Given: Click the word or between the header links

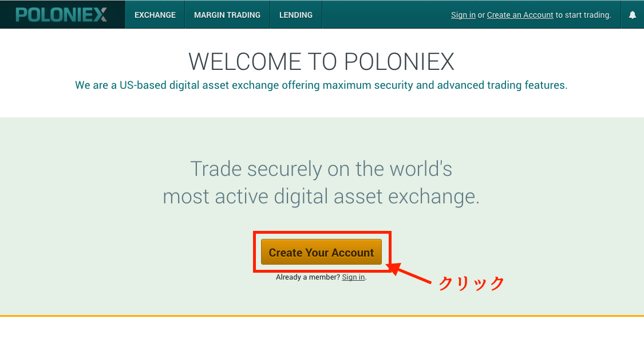Looking at the screenshot, I should click(x=481, y=15).
